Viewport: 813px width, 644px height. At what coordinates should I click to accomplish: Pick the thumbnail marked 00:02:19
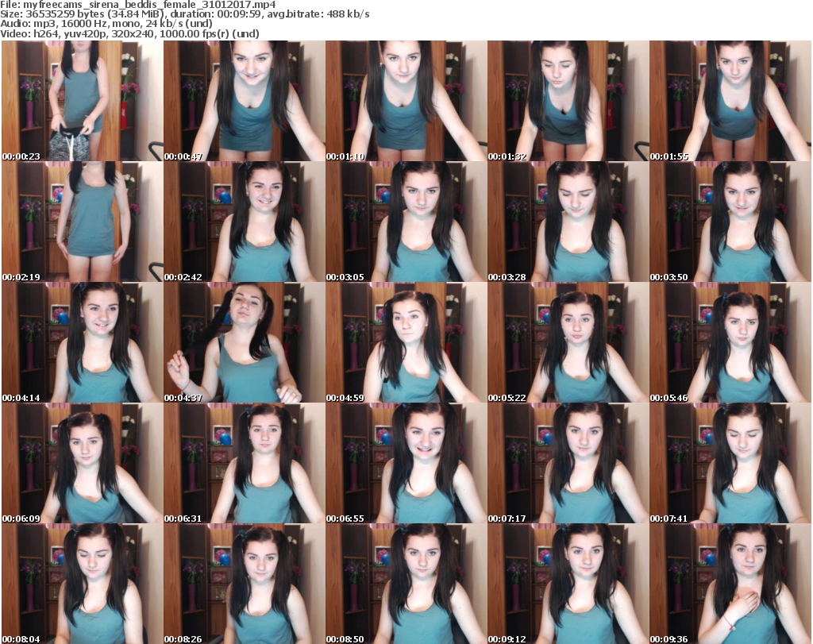click(83, 222)
